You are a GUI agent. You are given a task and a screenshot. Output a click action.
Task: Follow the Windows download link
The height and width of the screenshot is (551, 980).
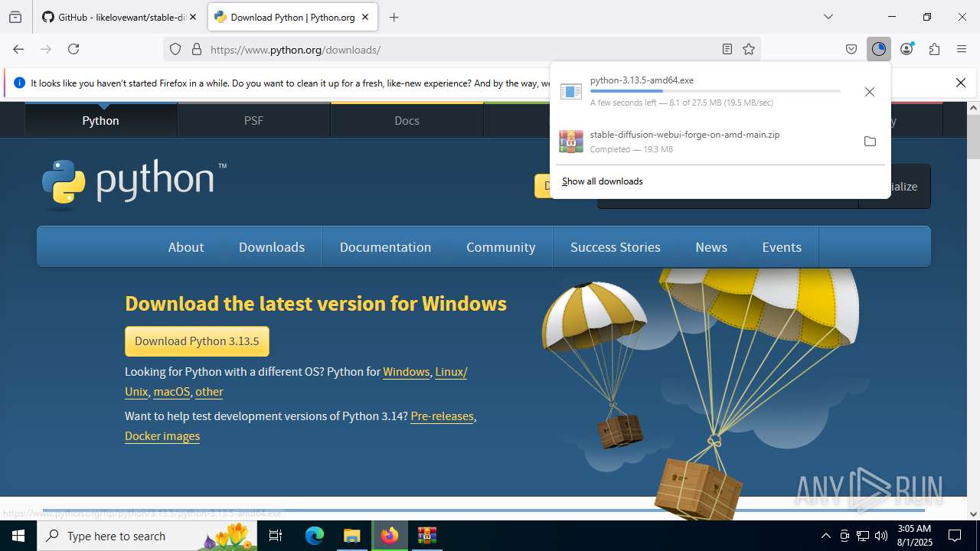(x=407, y=372)
